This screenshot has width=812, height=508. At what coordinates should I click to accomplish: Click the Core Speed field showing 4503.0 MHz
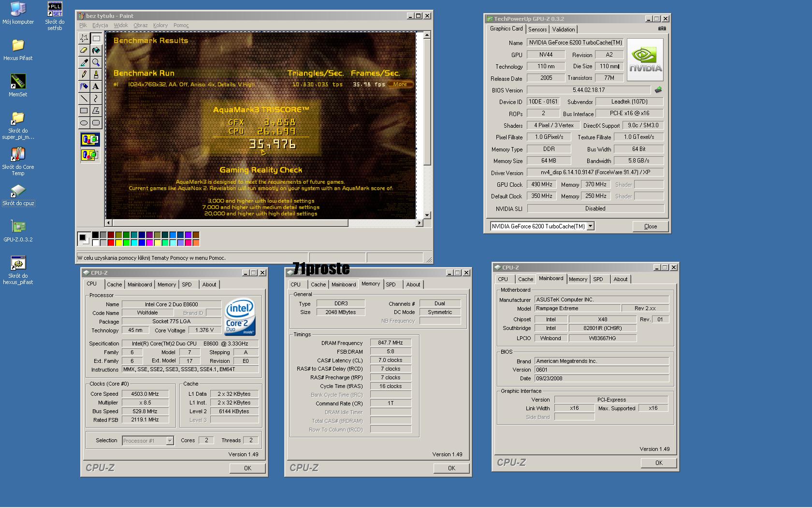coord(145,394)
